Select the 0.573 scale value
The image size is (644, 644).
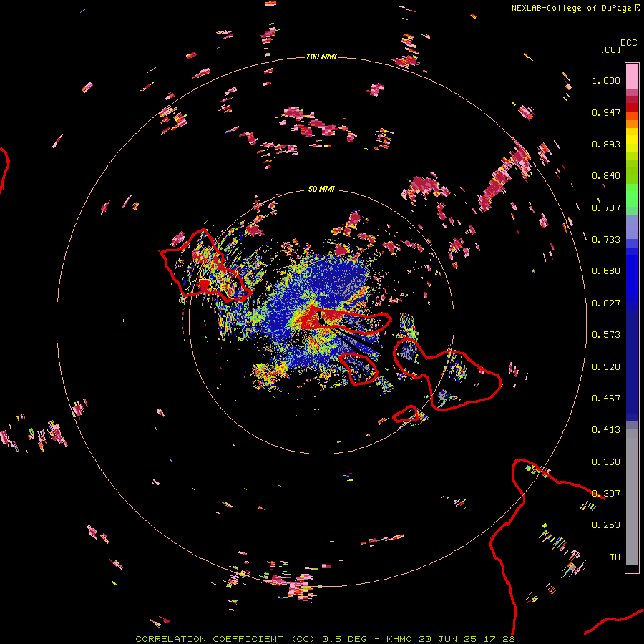pos(606,335)
